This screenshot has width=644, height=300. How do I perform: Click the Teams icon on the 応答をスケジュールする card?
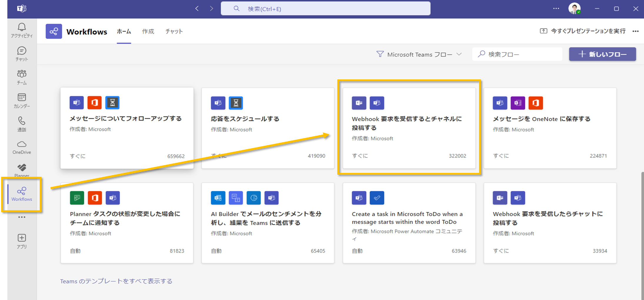(x=218, y=103)
